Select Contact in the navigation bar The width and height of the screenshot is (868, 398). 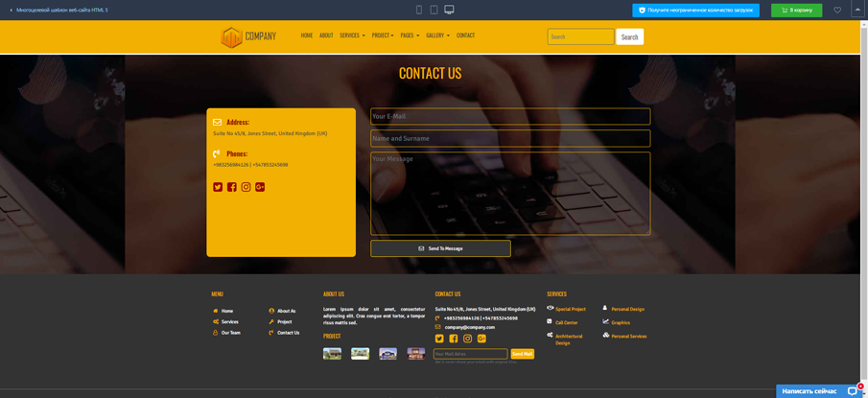coord(465,35)
